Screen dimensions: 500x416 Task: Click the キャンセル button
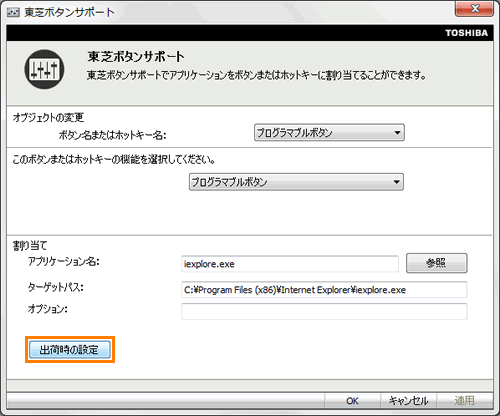point(408,401)
